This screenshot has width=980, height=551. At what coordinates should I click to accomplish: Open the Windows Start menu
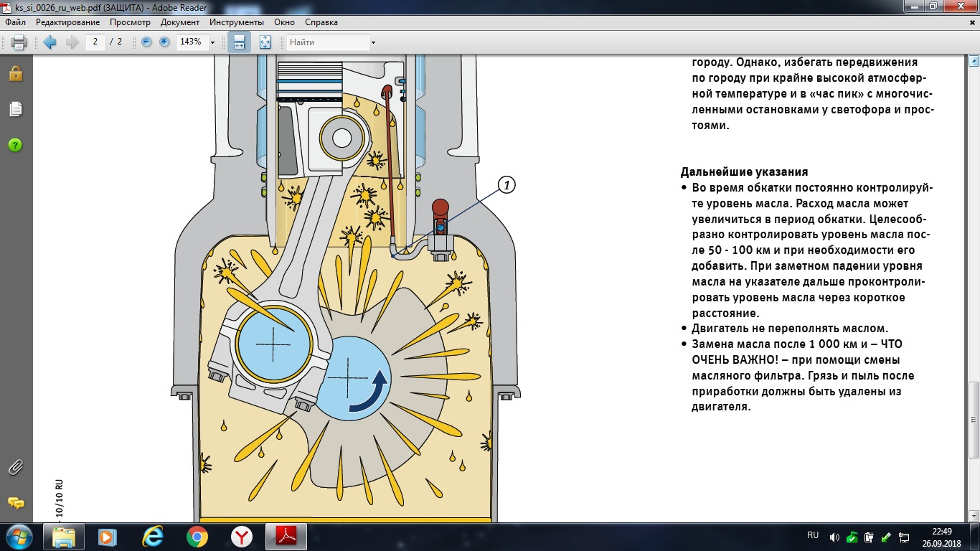pyautogui.click(x=19, y=537)
